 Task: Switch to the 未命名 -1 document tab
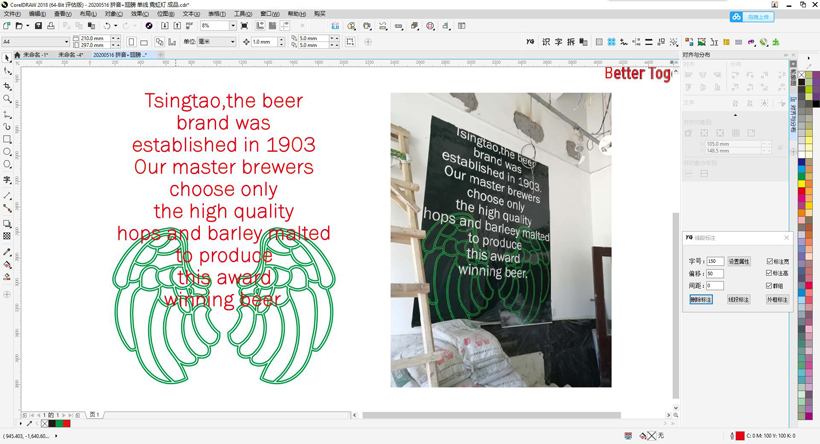tap(35, 54)
